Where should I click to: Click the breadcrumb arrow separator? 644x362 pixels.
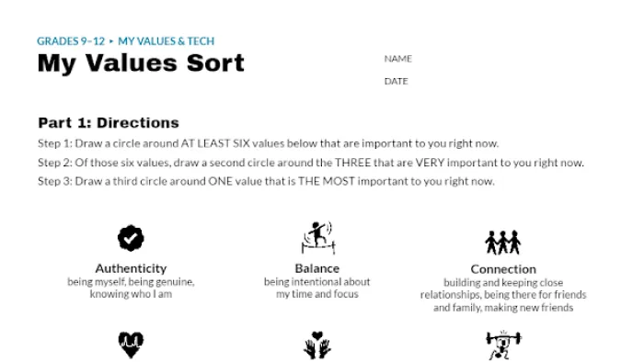tap(111, 41)
